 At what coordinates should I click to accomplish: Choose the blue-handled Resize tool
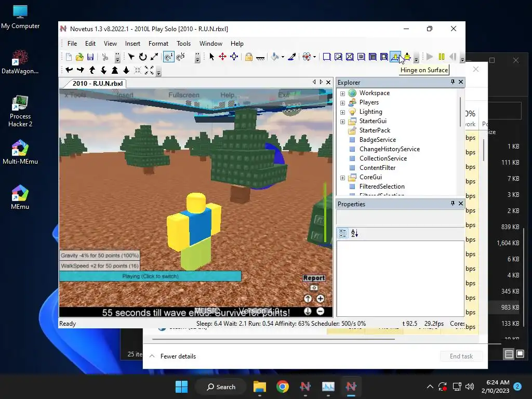pyautogui.click(x=234, y=57)
